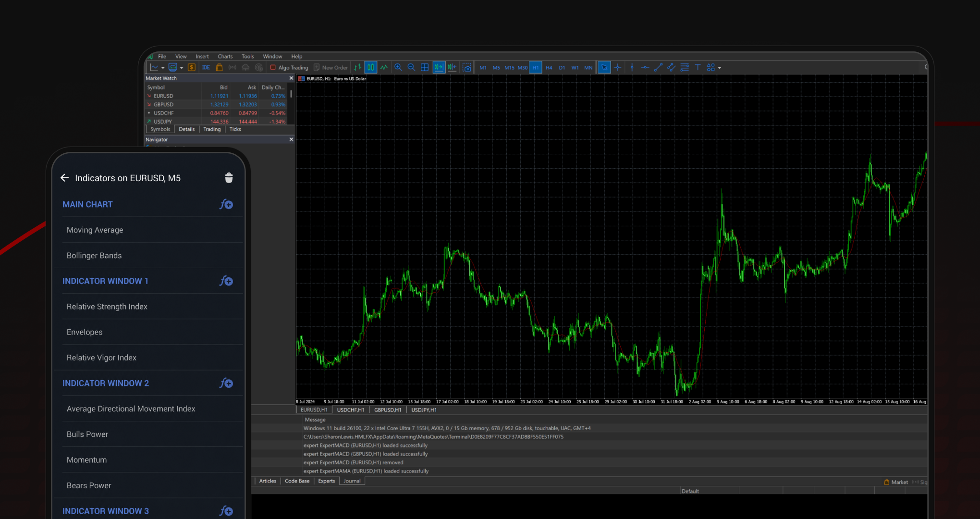This screenshot has height=519, width=980.
Task: Switch to the Details tab in Market Watch
Action: pos(187,129)
